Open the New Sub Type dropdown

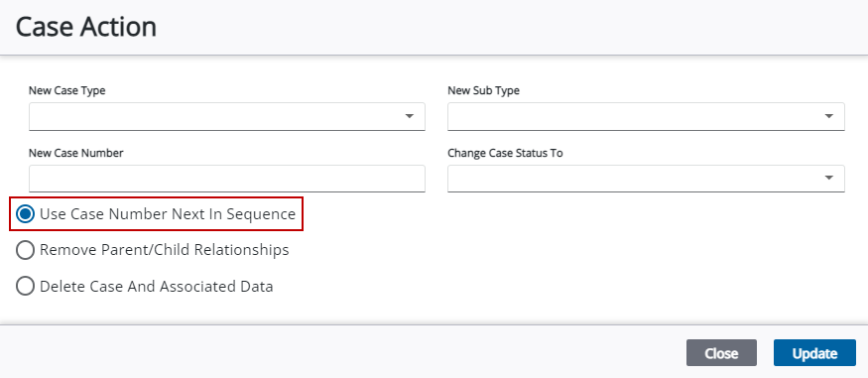(646, 116)
